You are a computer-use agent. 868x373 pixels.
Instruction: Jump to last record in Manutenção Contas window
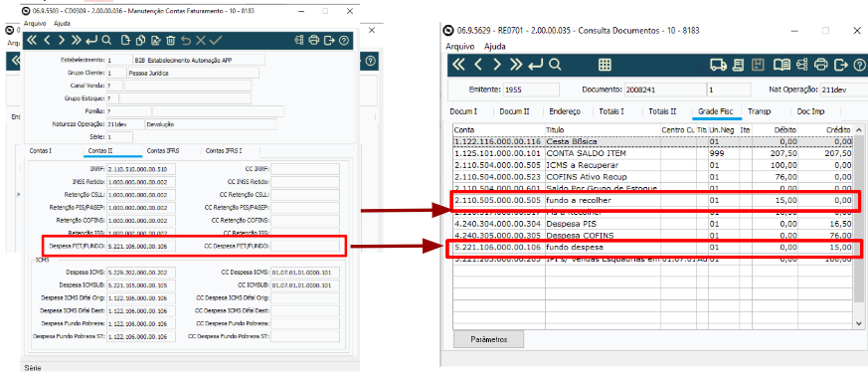pos(77,40)
